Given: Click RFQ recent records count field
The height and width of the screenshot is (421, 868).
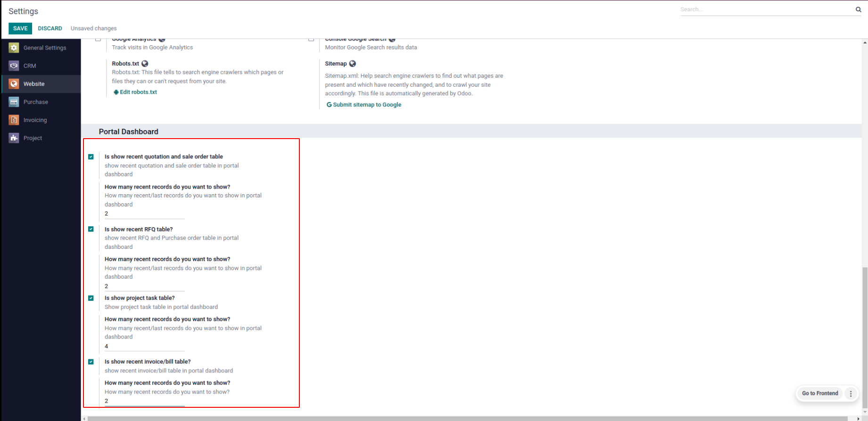Looking at the screenshot, I should (144, 286).
